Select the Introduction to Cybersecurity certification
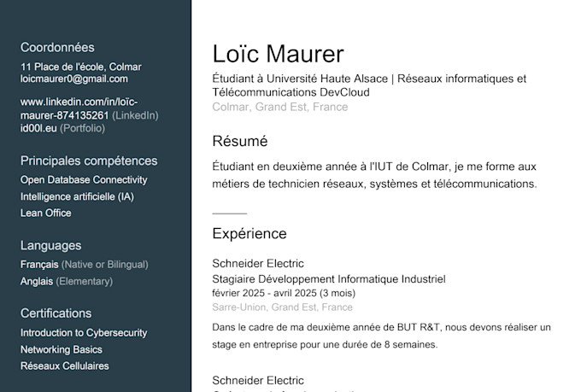Image resolution: width=581 pixels, height=392 pixels. coord(84,333)
